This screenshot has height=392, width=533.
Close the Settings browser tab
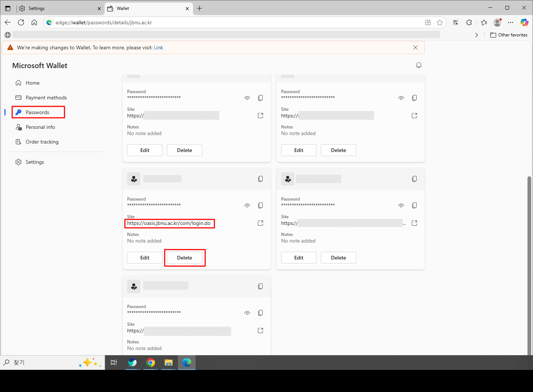coord(99,8)
